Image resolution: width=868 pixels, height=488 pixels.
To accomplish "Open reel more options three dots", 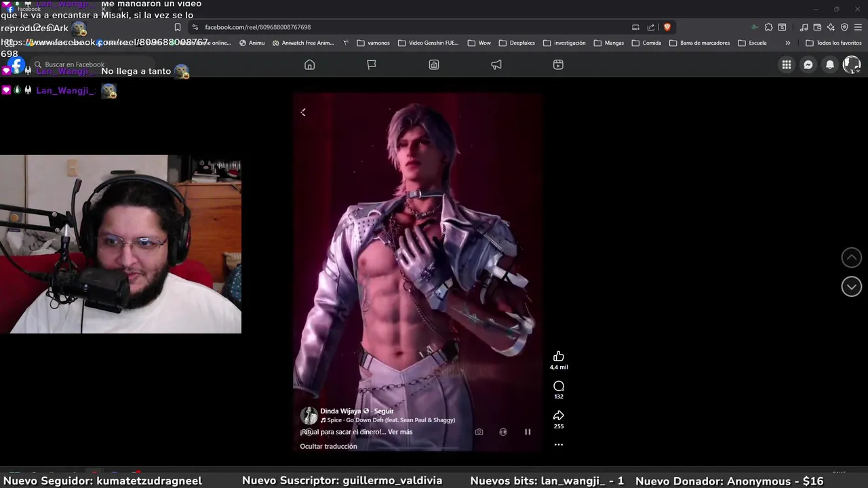I will pyautogui.click(x=559, y=445).
